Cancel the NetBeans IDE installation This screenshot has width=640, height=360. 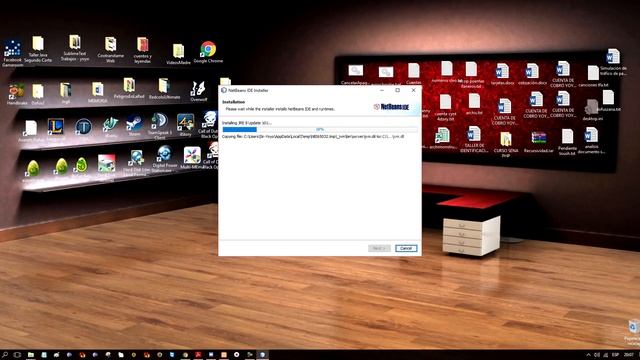click(x=406, y=248)
